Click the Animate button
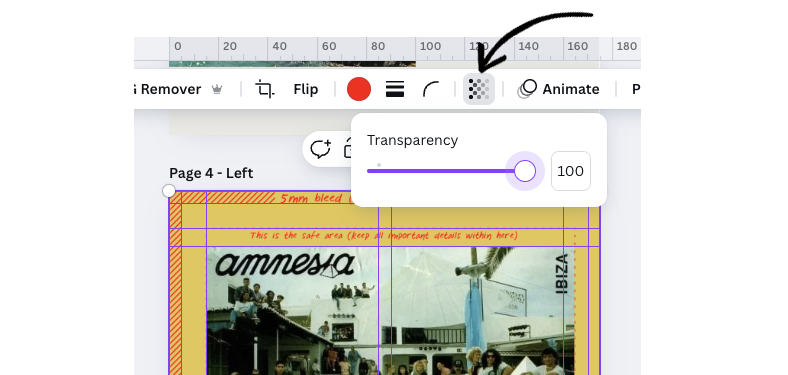Viewport: 788px width, 375px height. [x=559, y=89]
